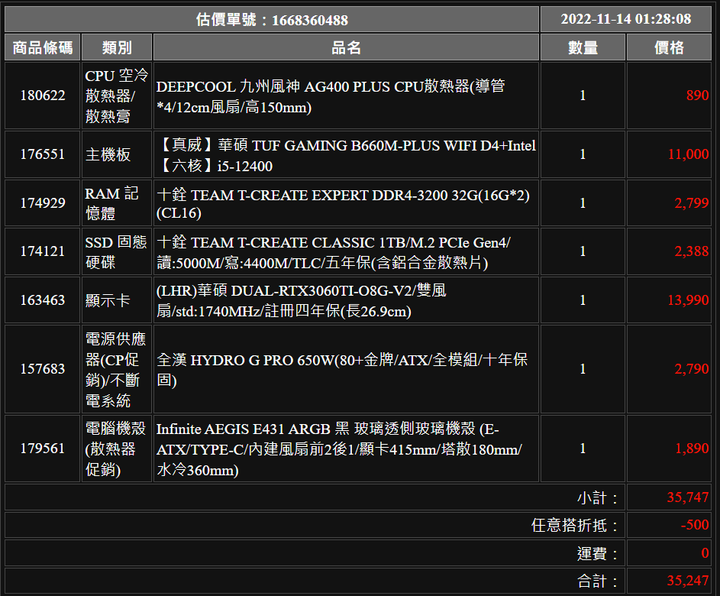This screenshot has width=720, height=596.
Task: Select the 電源供應器 category cell
Action: 117,369
